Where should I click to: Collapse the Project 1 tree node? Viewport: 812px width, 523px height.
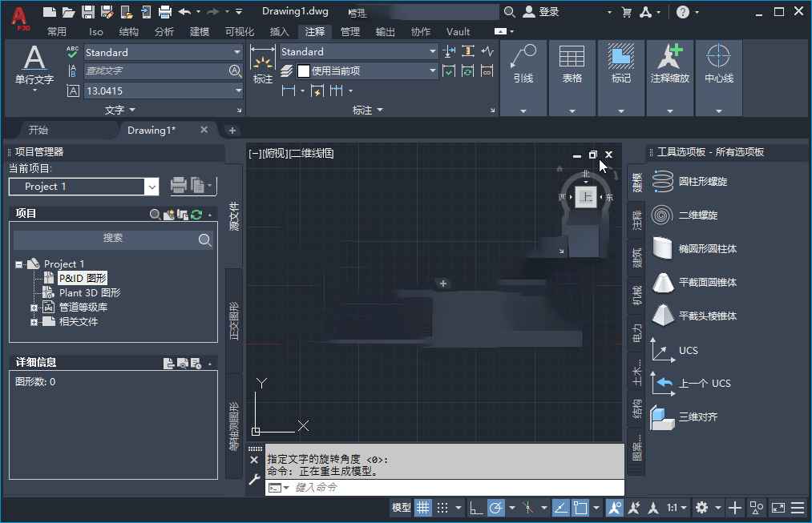click(18, 264)
